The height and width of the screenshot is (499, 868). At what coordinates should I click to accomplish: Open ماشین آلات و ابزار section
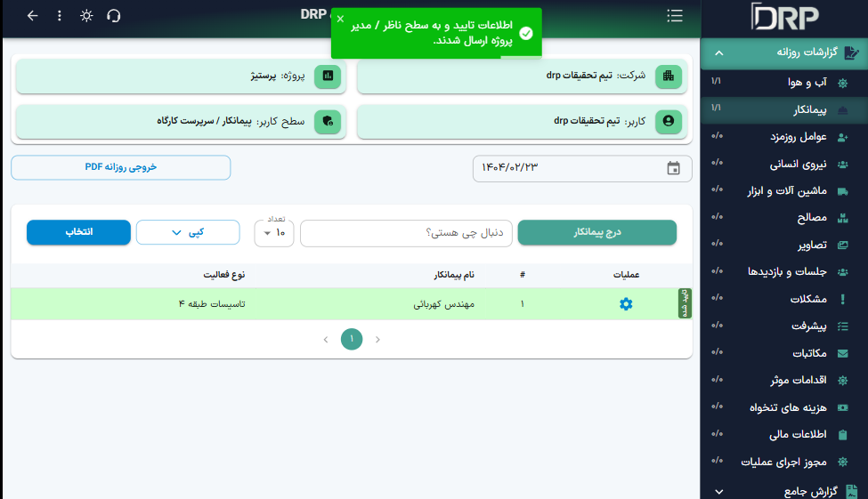tap(783, 191)
